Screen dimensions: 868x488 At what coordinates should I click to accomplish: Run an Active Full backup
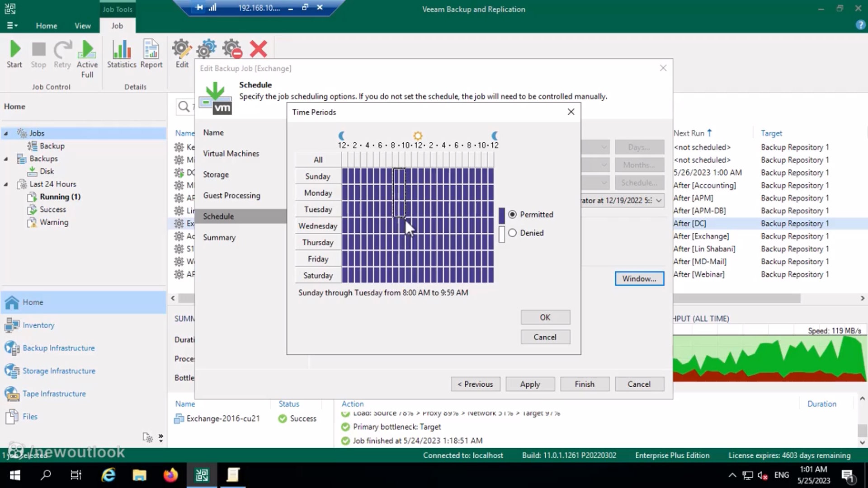[x=87, y=59]
